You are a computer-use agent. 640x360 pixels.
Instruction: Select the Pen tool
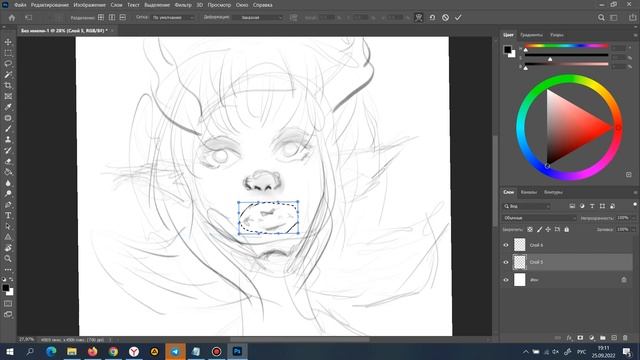pyautogui.click(x=8, y=204)
